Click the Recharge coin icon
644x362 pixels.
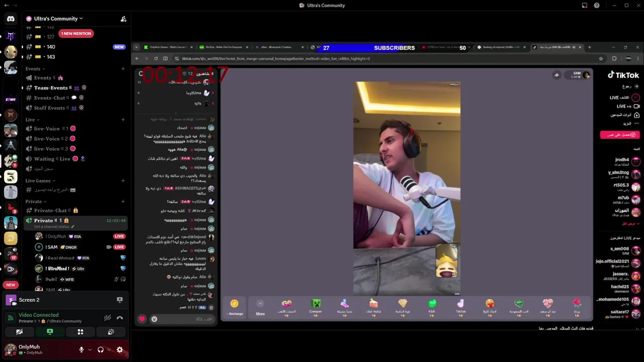tap(234, 304)
